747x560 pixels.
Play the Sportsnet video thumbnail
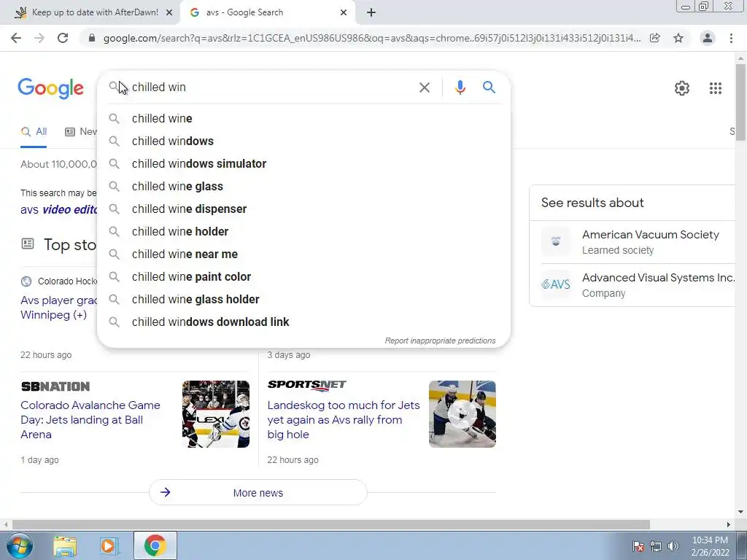(x=462, y=414)
